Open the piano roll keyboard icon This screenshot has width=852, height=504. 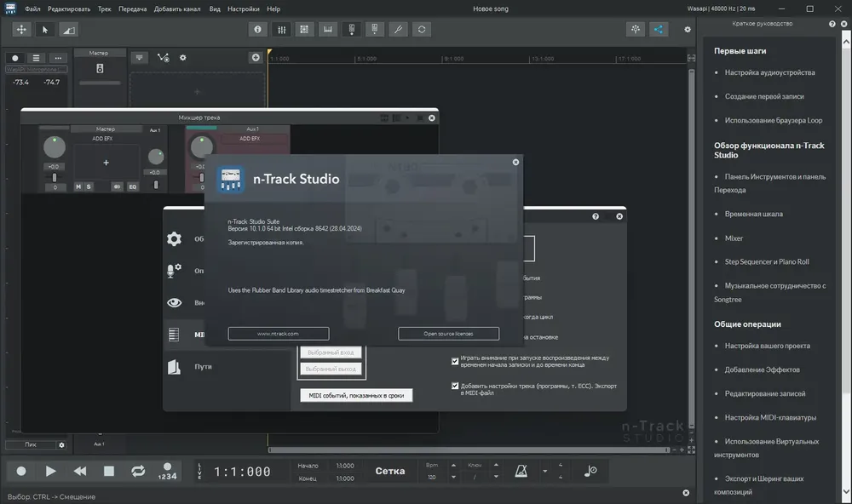tap(328, 29)
